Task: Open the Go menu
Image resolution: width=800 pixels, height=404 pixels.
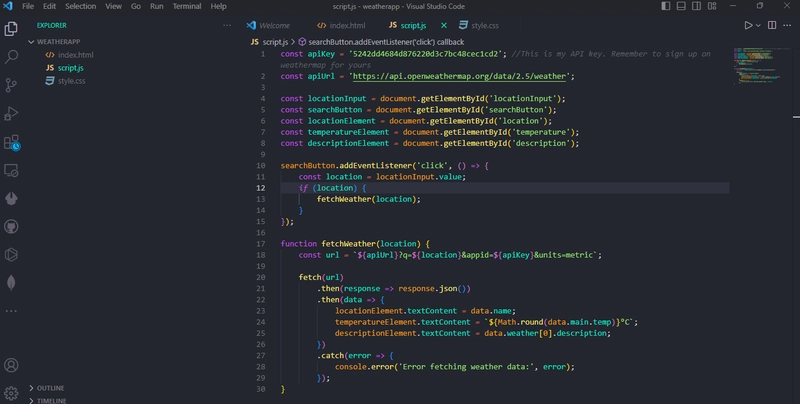Action: [x=136, y=6]
